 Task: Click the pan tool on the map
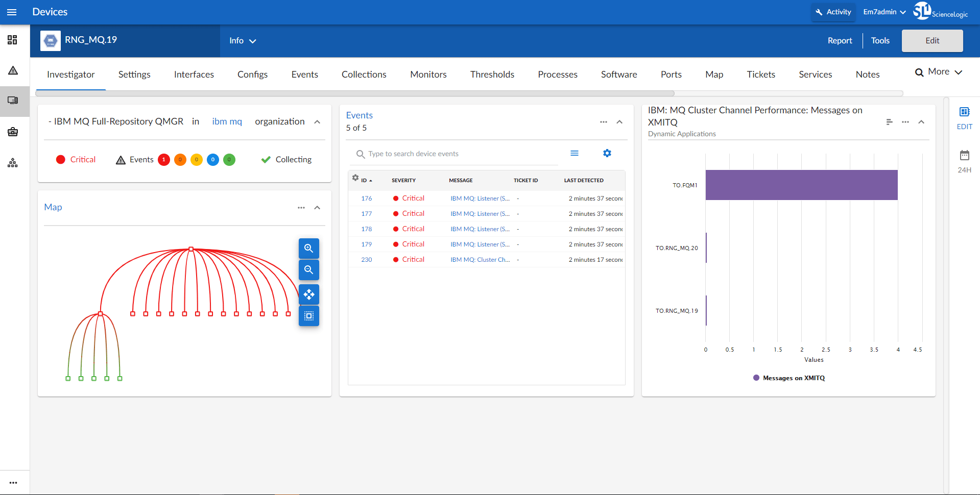click(x=308, y=294)
